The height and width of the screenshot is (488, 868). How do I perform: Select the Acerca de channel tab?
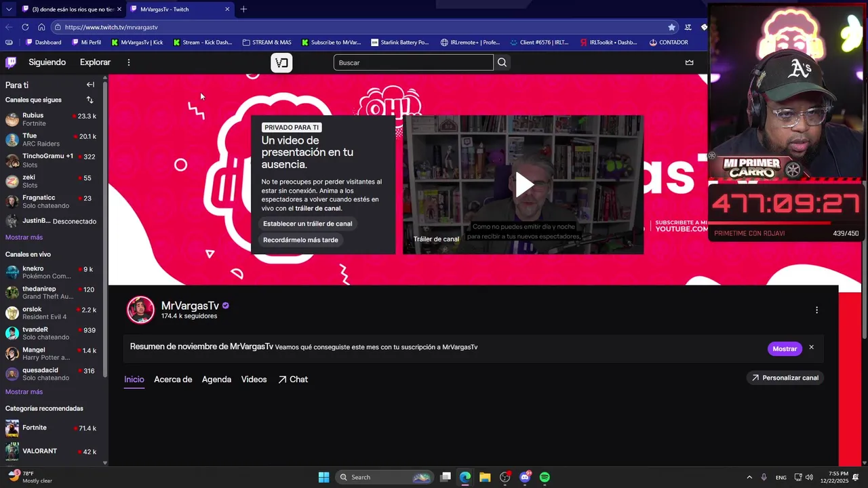[x=173, y=380]
